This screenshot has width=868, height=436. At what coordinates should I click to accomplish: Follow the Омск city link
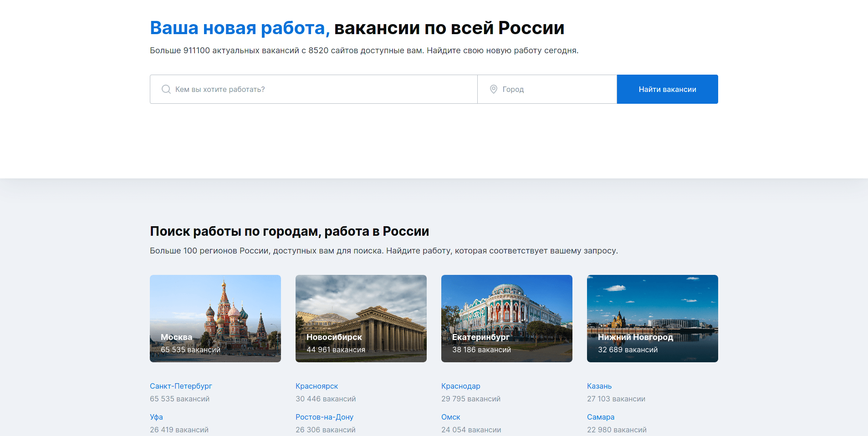click(450, 417)
